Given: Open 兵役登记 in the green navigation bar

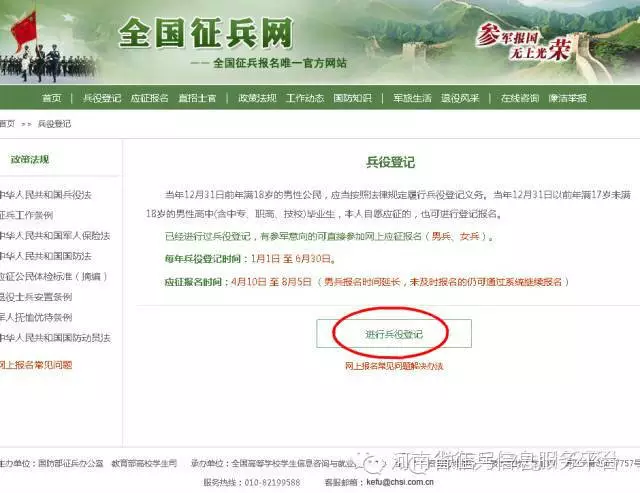Looking at the screenshot, I should pos(102,98).
